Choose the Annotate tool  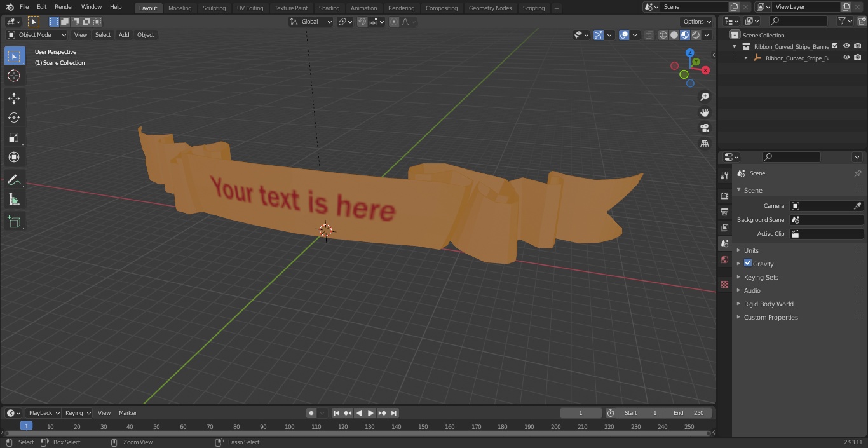click(15, 180)
